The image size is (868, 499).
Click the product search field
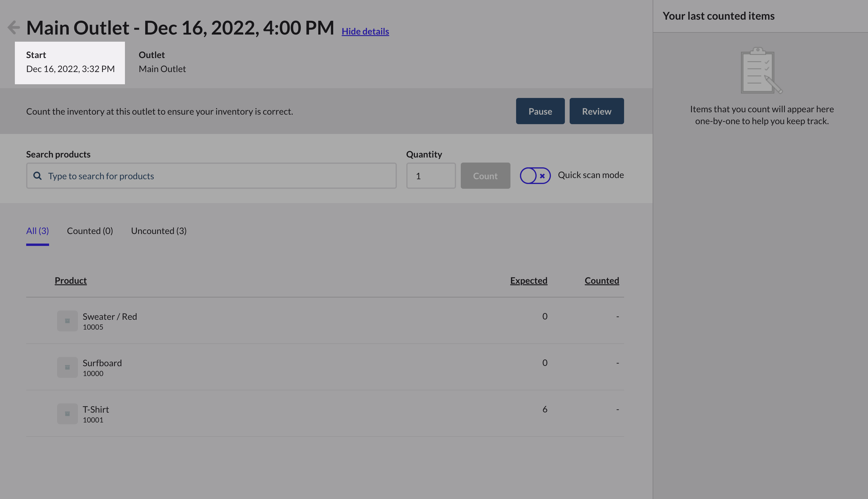click(211, 175)
